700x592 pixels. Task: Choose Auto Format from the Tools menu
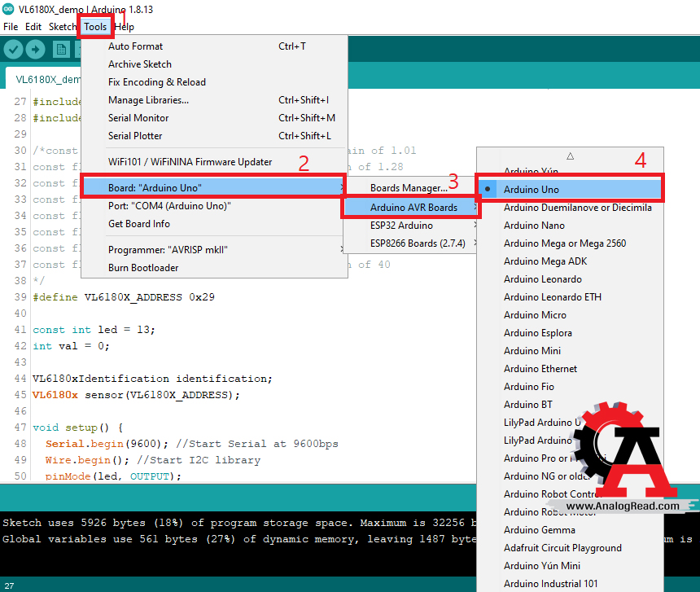pyautogui.click(x=214, y=46)
